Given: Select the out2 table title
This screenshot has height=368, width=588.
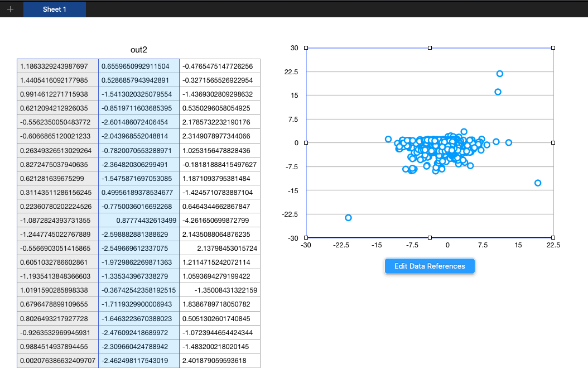Looking at the screenshot, I should 139,50.
